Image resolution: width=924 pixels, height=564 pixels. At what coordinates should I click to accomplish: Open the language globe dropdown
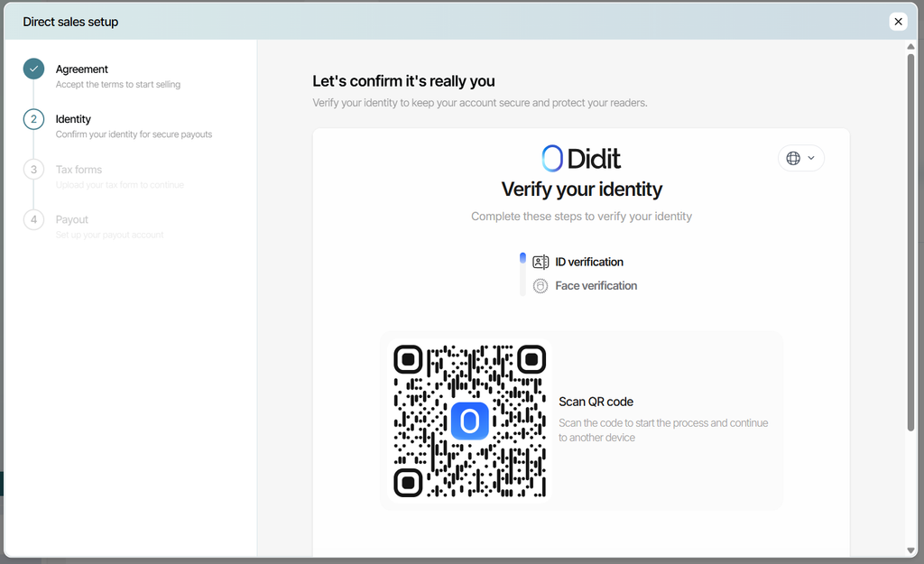[x=801, y=158]
